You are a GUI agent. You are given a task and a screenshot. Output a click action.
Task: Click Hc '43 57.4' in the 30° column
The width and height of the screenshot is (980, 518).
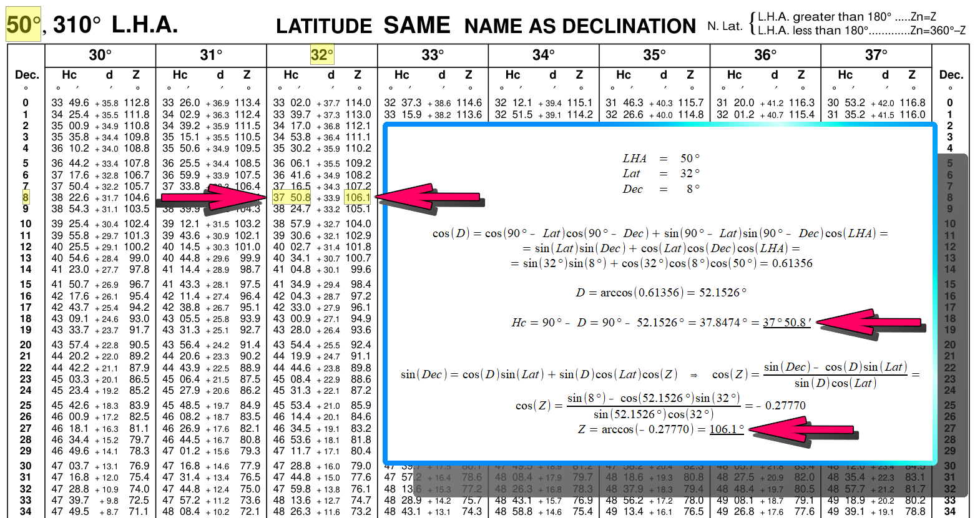(x=70, y=345)
